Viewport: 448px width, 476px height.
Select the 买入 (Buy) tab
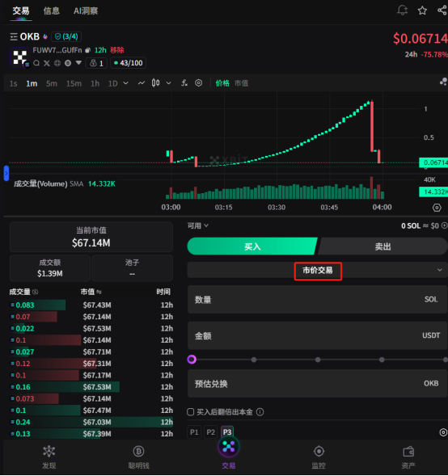(x=252, y=246)
